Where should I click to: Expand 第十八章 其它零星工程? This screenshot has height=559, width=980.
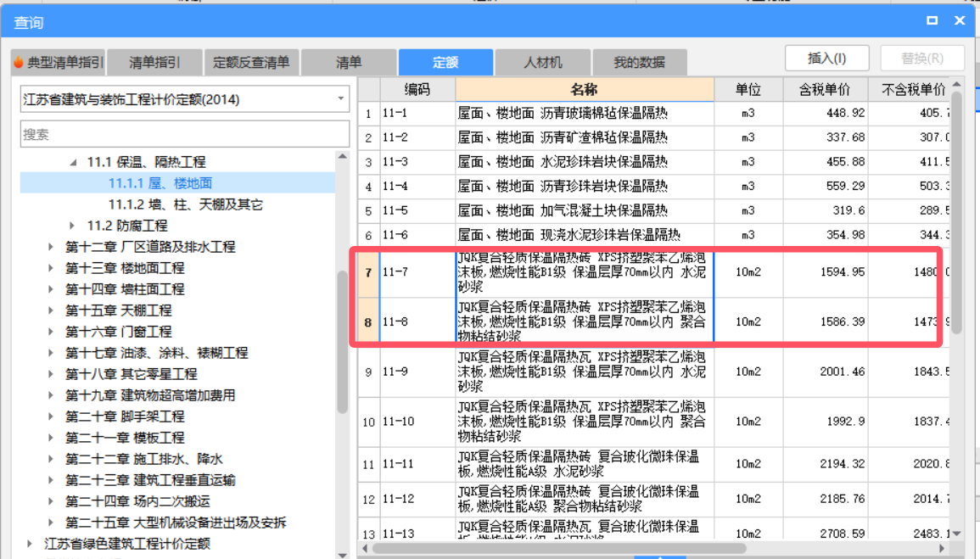click(51, 374)
